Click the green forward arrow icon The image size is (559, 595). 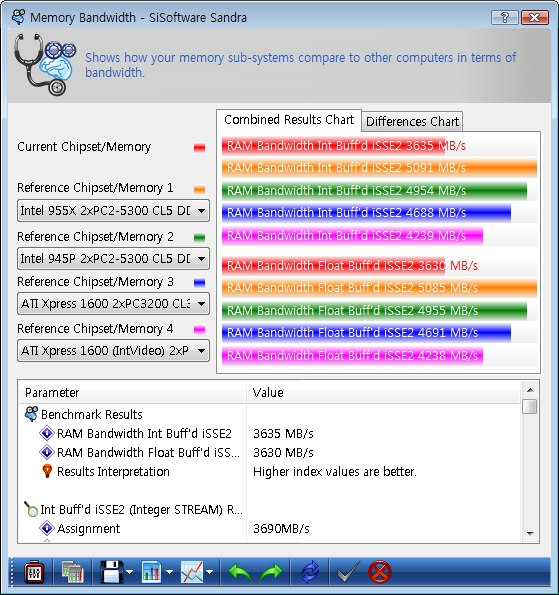(x=271, y=572)
